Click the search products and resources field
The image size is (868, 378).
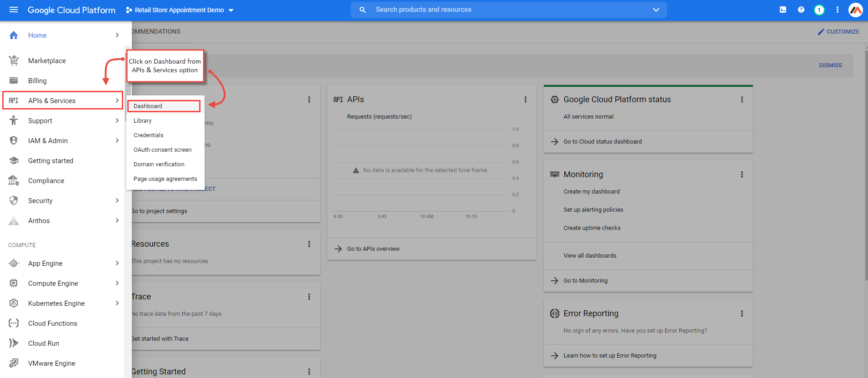click(x=508, y=10)
